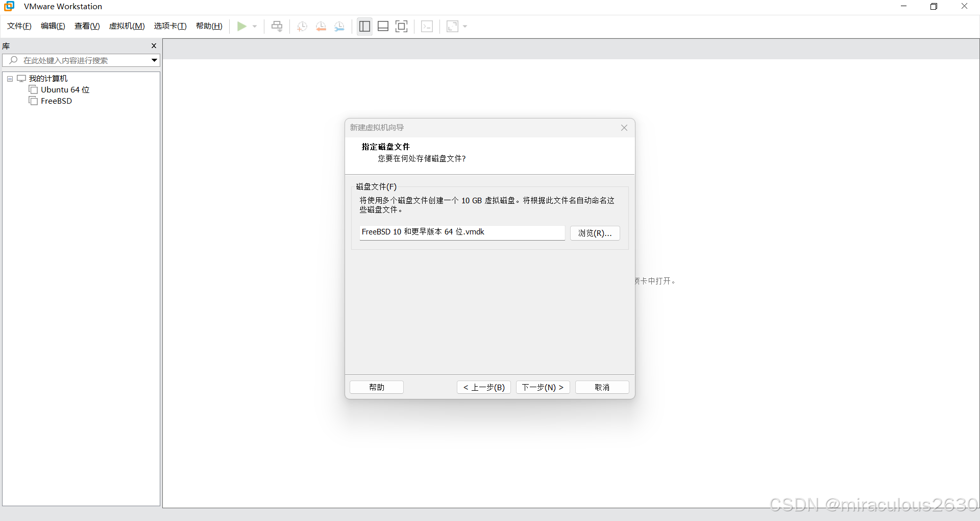This screenshot has width=980, height=521.
Task: Close the 新建虚拟机向导 dialog
Action: point(624,128)
